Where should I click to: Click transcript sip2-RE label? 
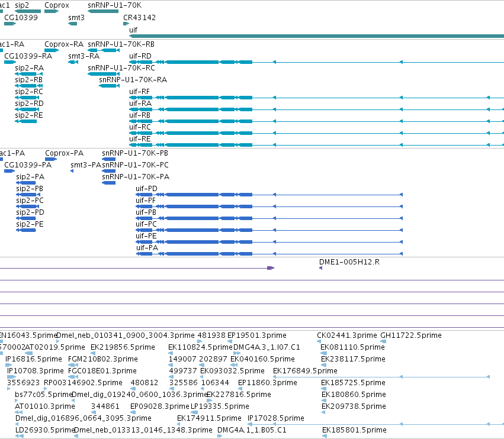pyautogui.click(x=29, y=115)
